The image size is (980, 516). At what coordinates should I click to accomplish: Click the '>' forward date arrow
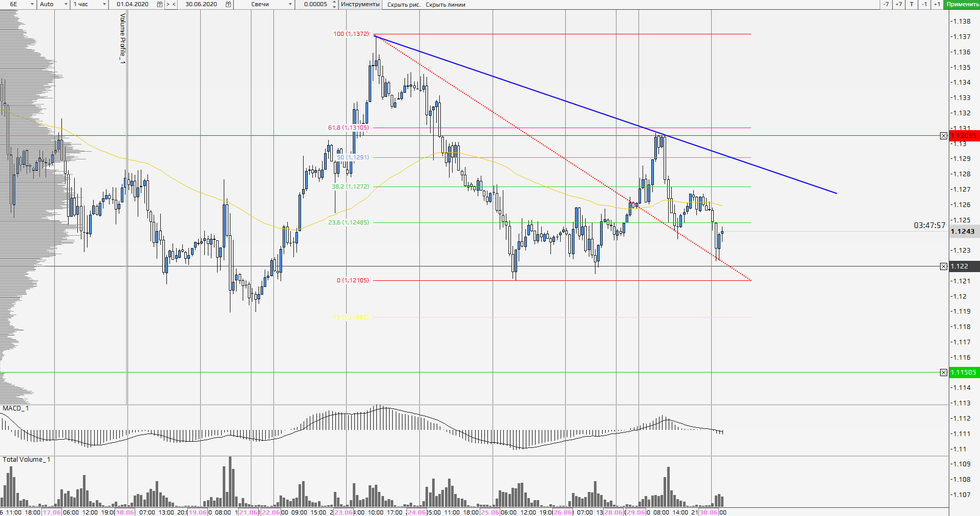pyautogui.click(x=167, y=4)
